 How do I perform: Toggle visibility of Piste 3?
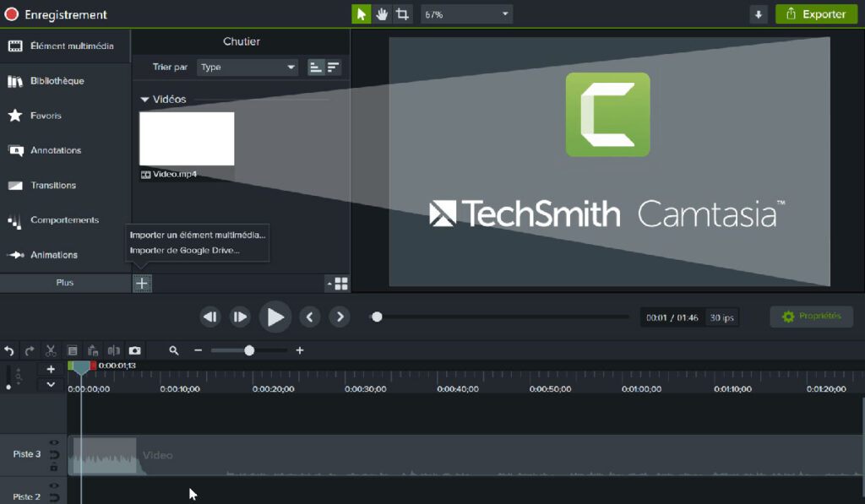click(x=54, y=442)
